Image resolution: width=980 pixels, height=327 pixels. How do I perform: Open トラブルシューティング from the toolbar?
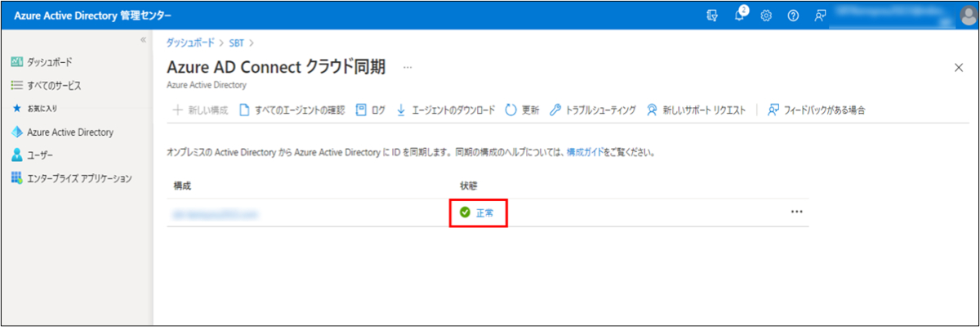pos(593,110)
